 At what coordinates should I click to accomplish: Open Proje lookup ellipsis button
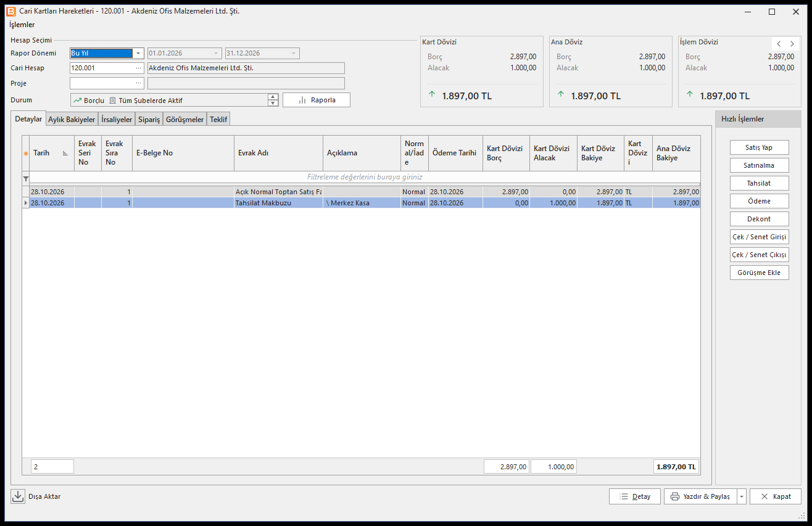(139, 83)
